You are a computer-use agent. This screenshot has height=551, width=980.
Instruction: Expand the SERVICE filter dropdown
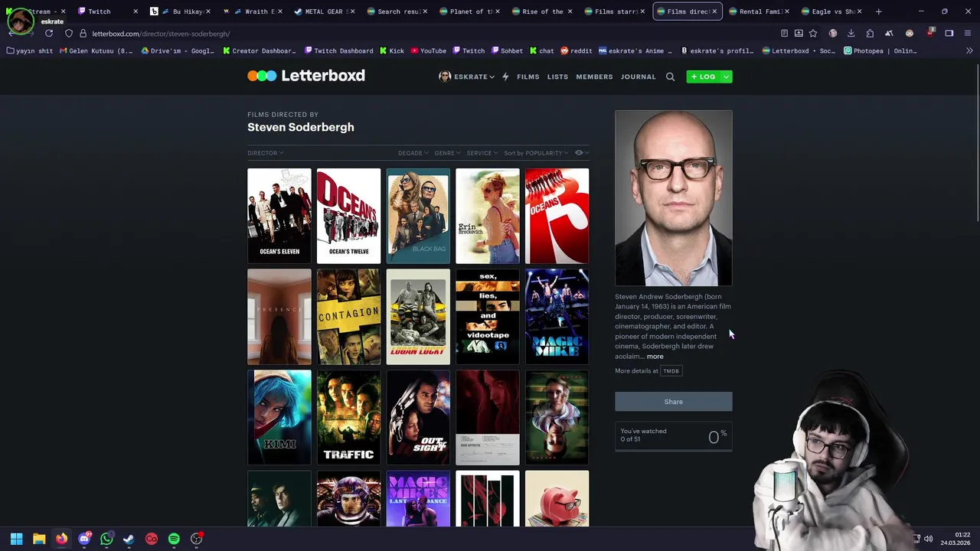(482, 153)
